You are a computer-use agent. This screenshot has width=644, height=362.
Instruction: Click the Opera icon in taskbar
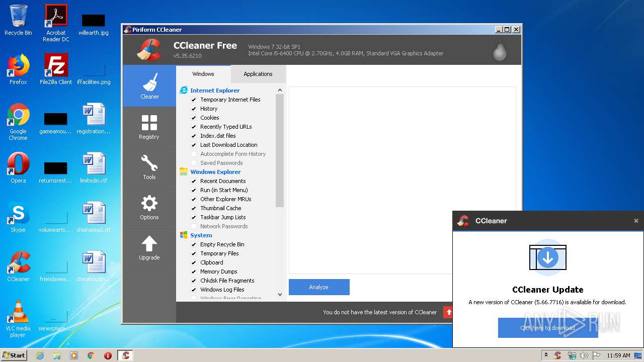click(x=108, y=355)
